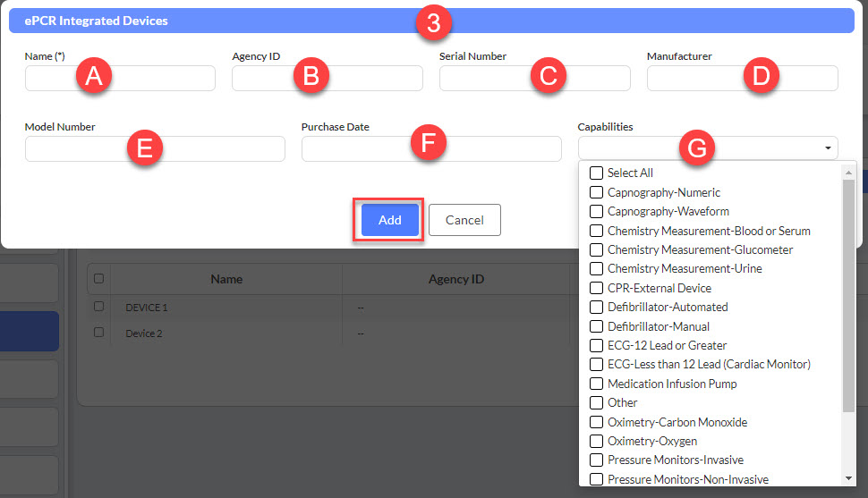Select Chemistry Measurement-Glucometer checkbox
This screenshot has height=498, width=868.
pos(596,249)
